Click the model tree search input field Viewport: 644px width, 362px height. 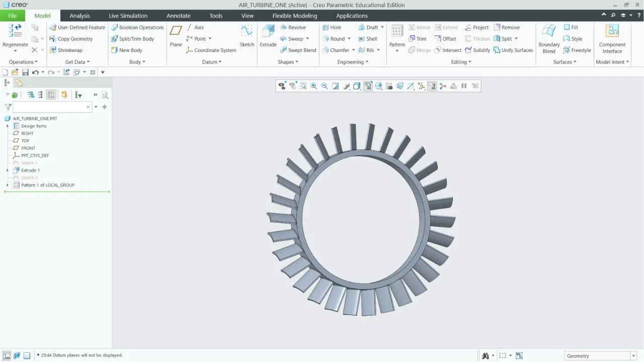coord(52,107)
